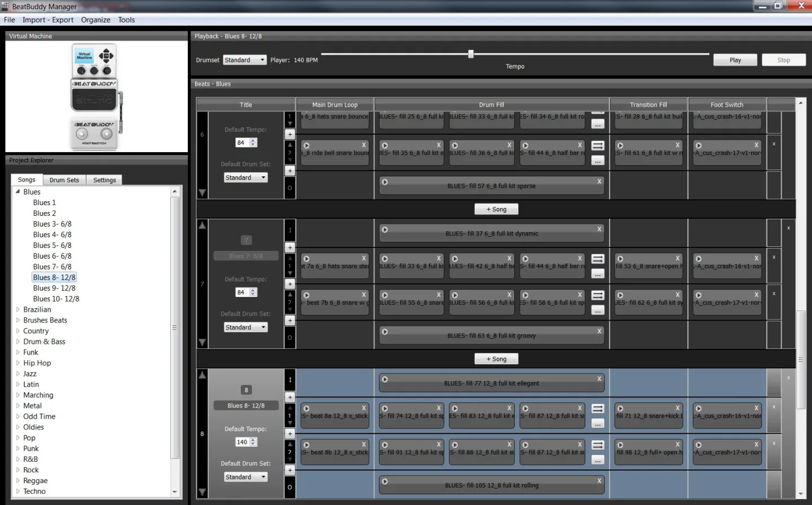Preview fill 53 6_8 snare+open transition fill

pyautogui.click(x=620, y=259)
